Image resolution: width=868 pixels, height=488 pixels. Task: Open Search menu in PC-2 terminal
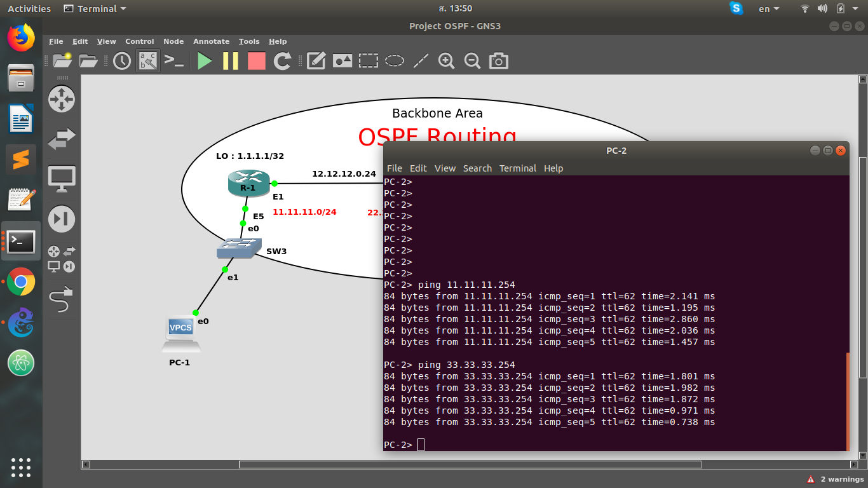[x=477, y=168]
